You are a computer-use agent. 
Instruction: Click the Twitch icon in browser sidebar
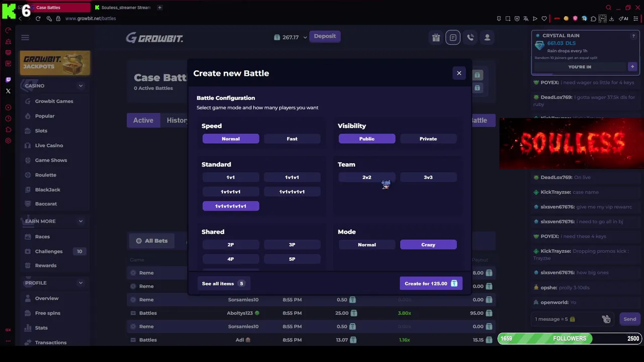pyautogui.click(x=8, y=80)
